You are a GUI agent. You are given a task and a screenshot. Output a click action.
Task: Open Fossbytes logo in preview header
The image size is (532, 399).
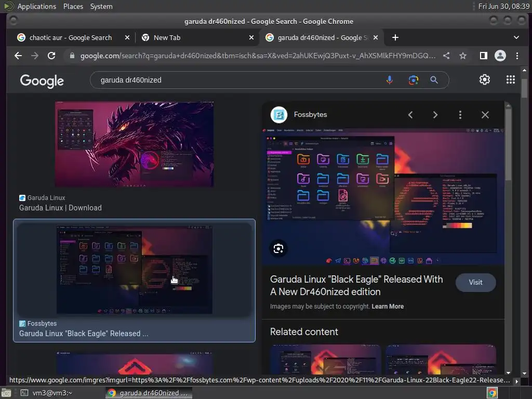(x=279, y=115)
